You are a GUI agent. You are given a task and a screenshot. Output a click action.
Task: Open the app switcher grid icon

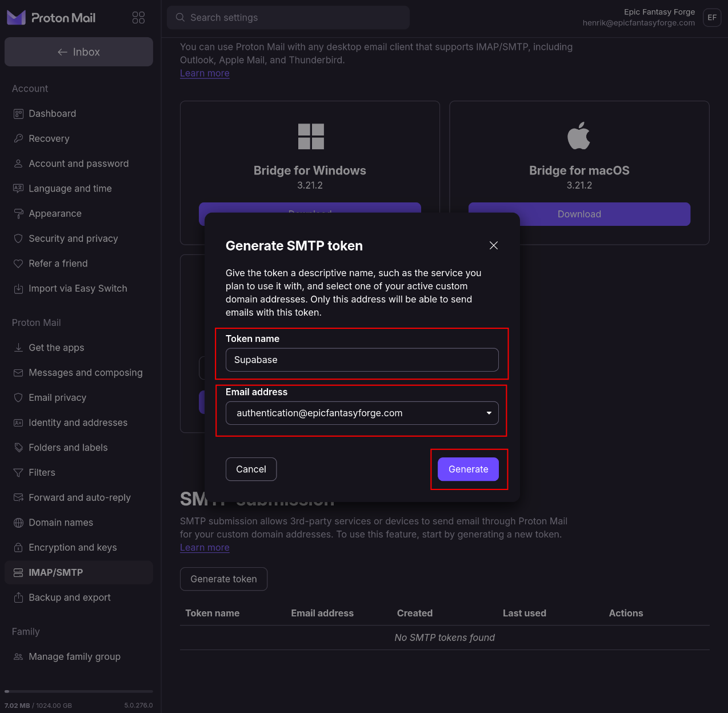click(x=138, y=18)
